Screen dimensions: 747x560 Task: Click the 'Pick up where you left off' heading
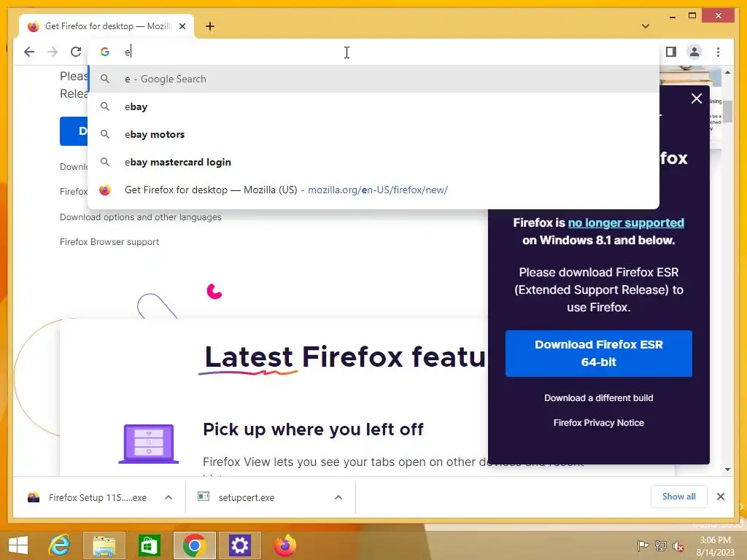click(x=313, y=429)
